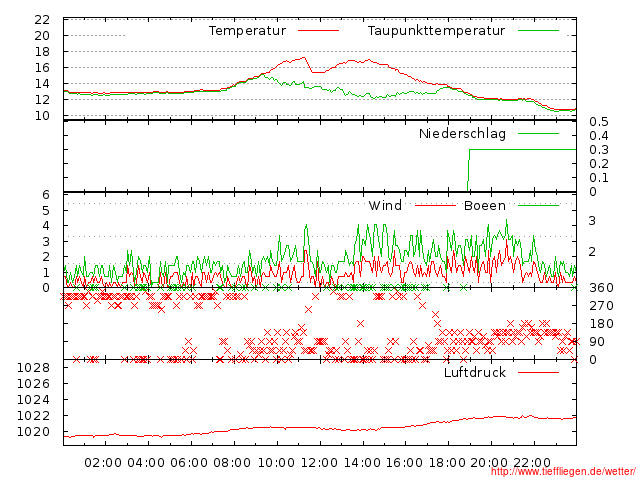Viewport: 640px width, 480px height.
Task: Click the 10 temperature axis value
Action: click(x=42, y=116)
